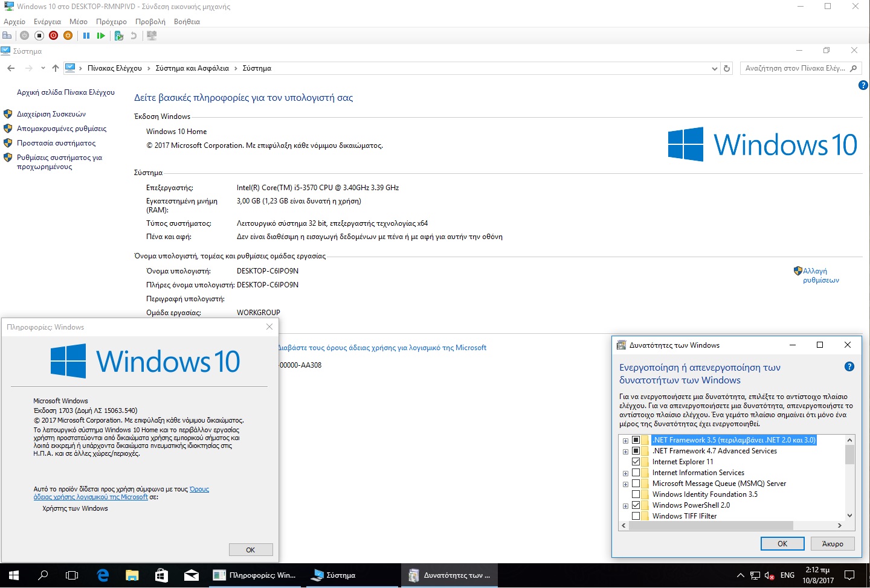870x588 pixels.
Task: Open the Αρχείο menu
Action: (x=14, y=22)
